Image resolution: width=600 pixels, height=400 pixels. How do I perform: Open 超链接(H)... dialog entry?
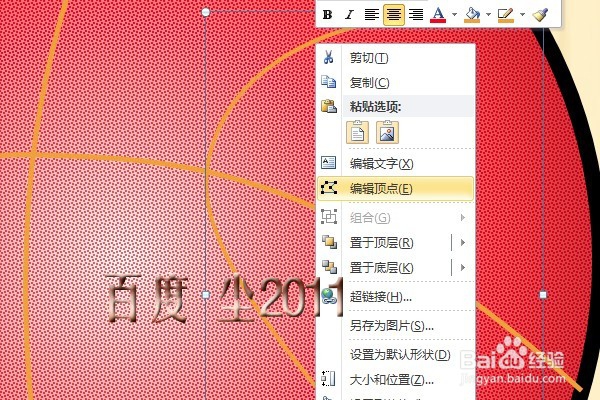(x=381, y=297)
